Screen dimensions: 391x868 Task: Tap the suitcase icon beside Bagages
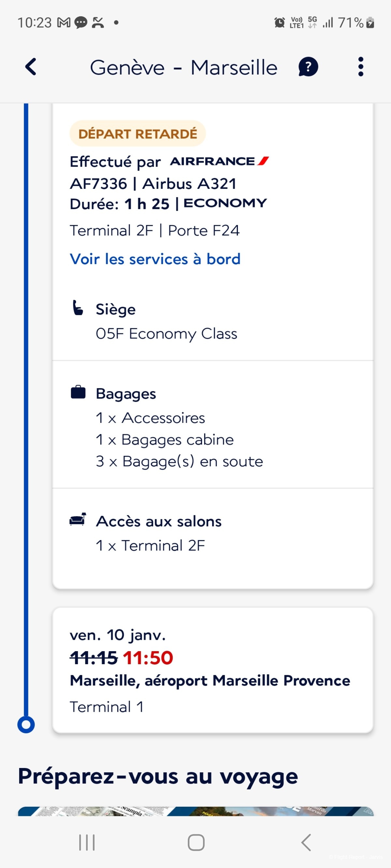[78, 392]
